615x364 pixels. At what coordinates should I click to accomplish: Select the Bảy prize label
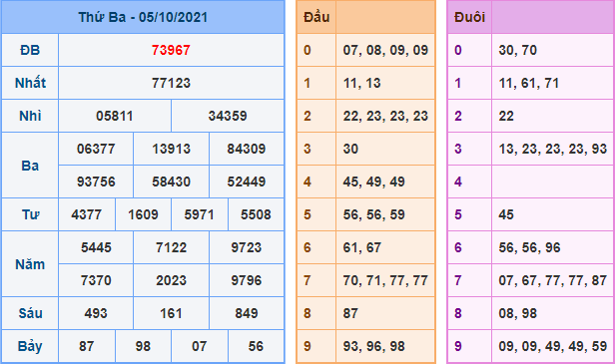pyautogui.click(x=30, y=346)
